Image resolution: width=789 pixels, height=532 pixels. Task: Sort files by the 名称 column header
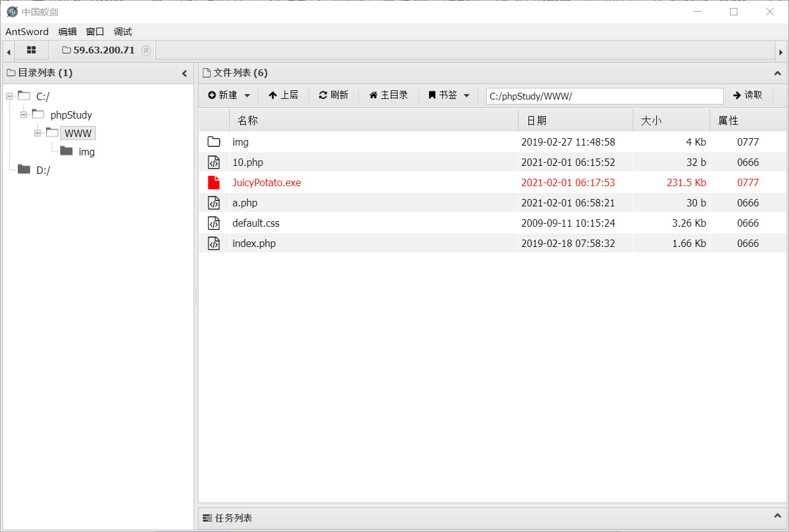coord(374,120)
